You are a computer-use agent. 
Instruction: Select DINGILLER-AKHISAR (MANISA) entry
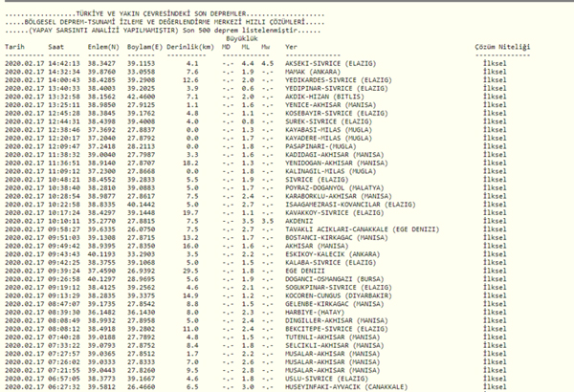(x=337, y=320)
